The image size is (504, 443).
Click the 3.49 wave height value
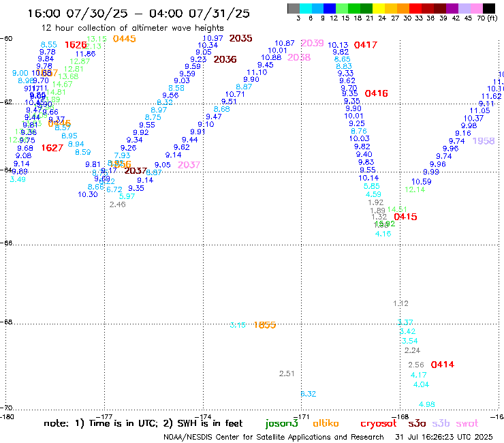pos(18,179)
